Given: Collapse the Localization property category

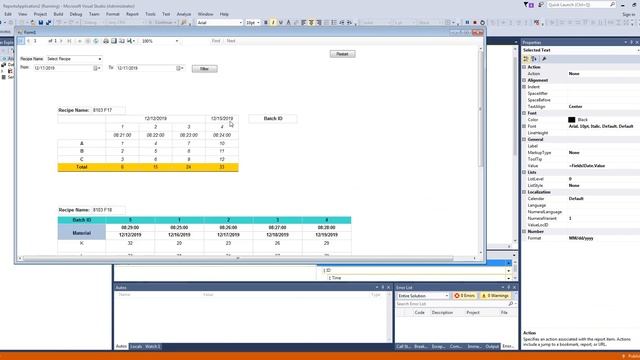Looking at the screenshot, I should point(524,192).
